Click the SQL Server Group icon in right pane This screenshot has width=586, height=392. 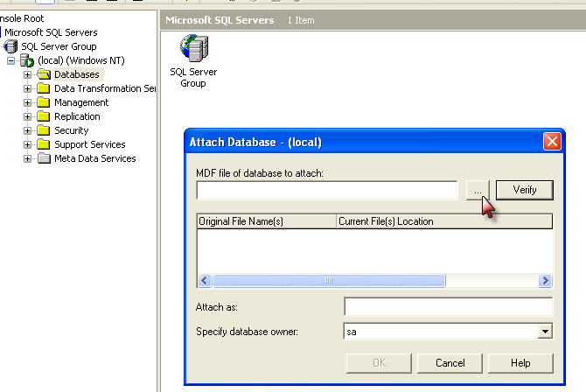click(x=194, y=48)
